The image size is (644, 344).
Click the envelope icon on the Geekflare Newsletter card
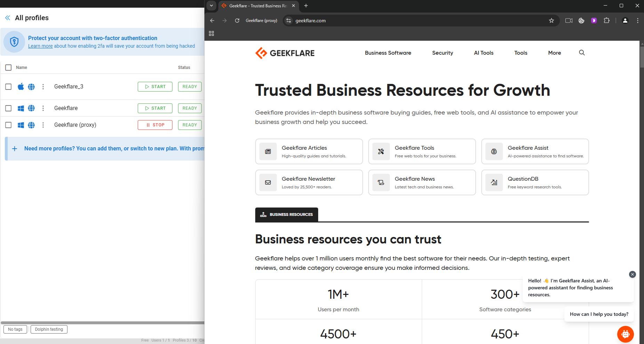[x=268, y=182]
